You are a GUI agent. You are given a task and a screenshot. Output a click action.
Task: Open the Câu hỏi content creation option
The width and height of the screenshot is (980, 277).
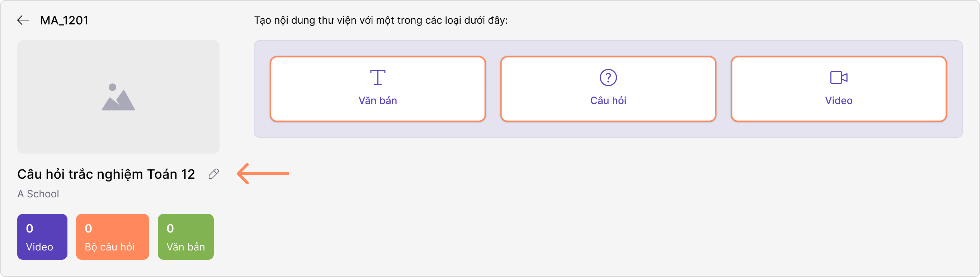(x=609, y=89)
